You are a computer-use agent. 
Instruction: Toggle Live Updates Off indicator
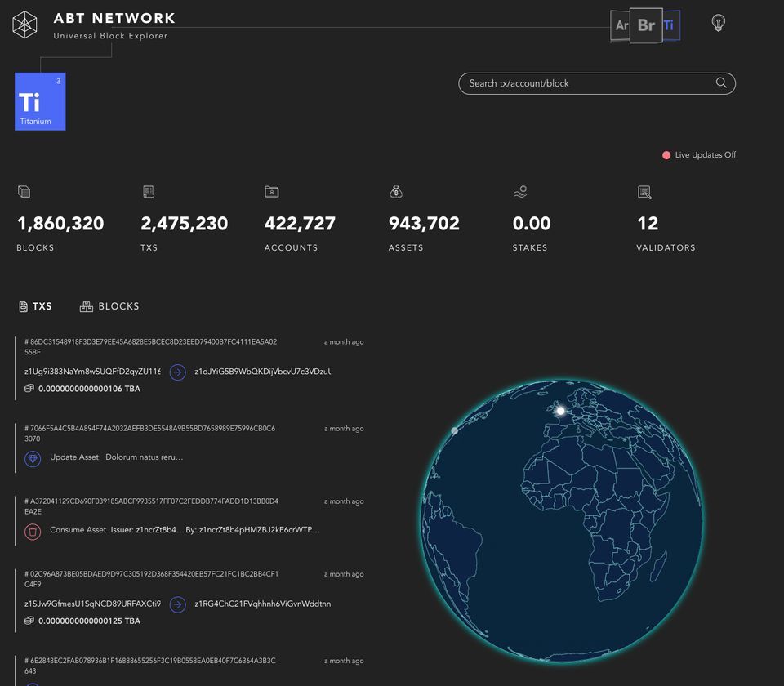point(699,155)
